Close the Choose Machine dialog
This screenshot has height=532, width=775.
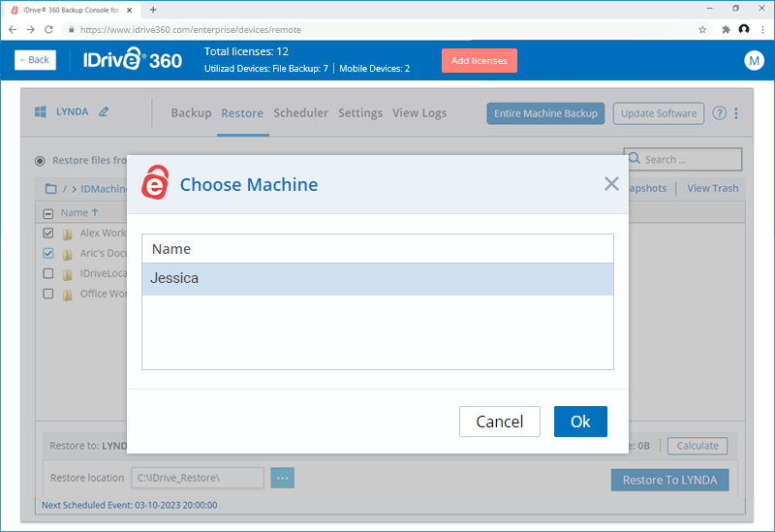(x=611, y=184)
